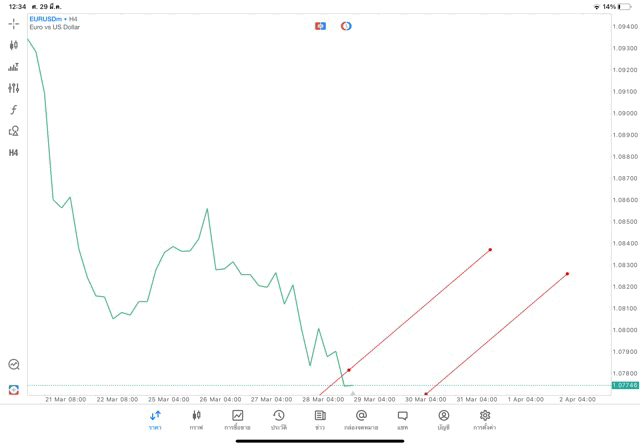Select the upper red trendline endpoint
The image size is (640, 447).
[x=490, y=250]
